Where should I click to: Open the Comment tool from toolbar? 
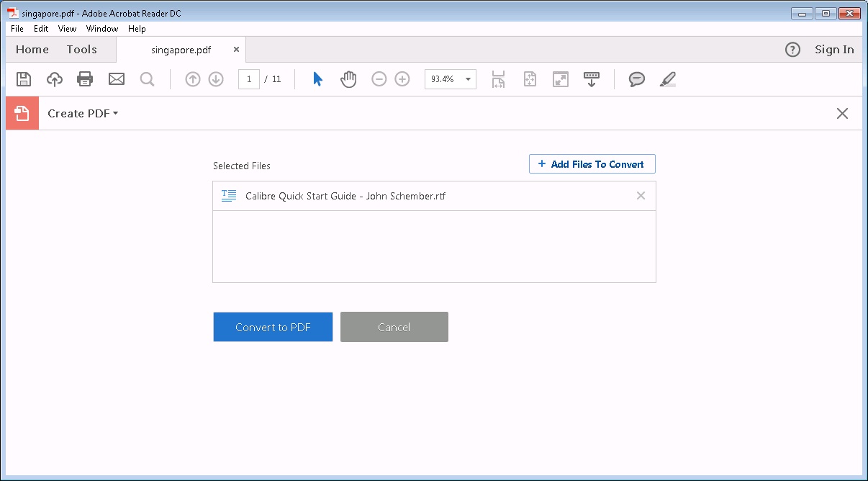636,79
